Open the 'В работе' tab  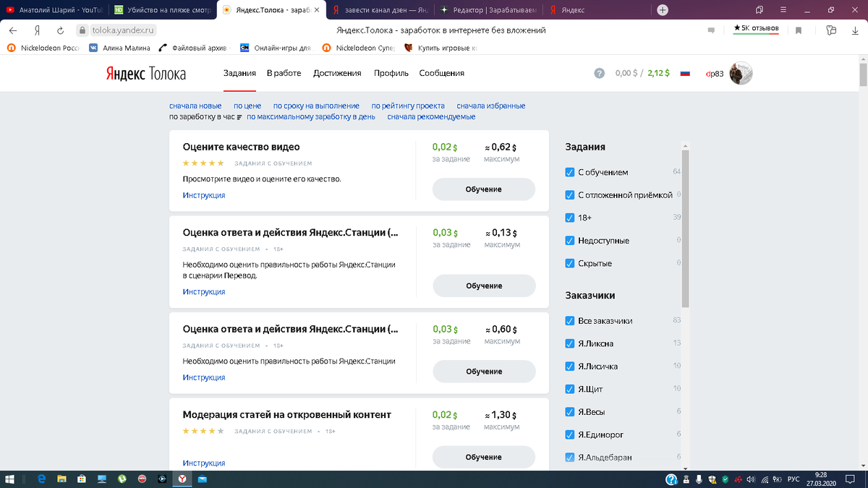(284, 73)
